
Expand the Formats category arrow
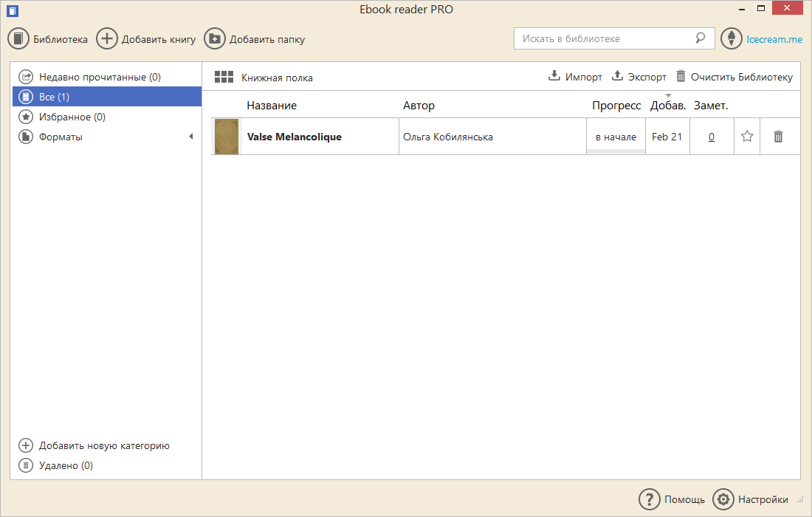pos(190,137)
